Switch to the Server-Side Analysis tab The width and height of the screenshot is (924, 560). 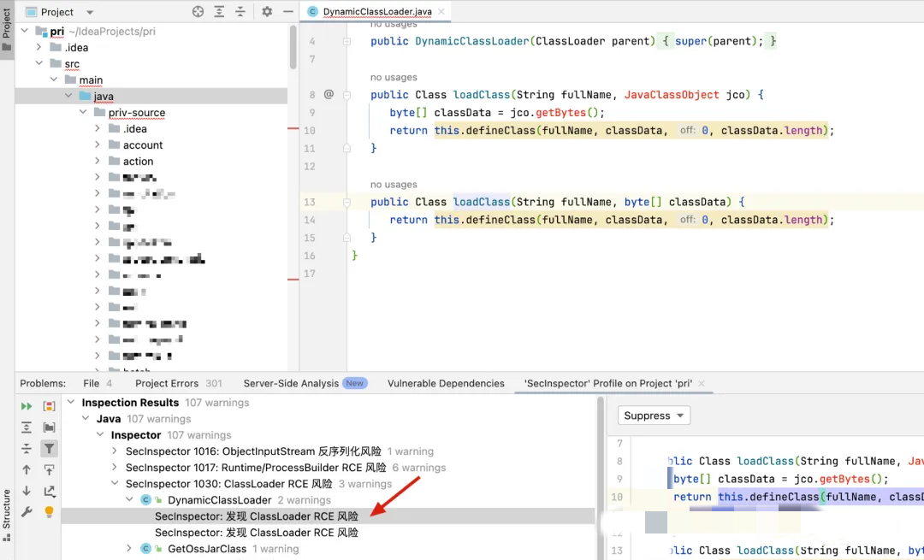coord(305,383)
